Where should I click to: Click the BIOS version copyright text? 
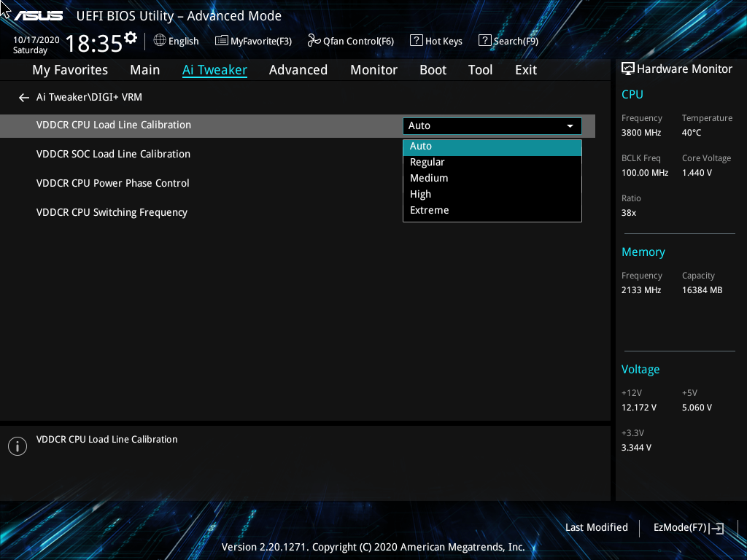[x=373, y=547]
